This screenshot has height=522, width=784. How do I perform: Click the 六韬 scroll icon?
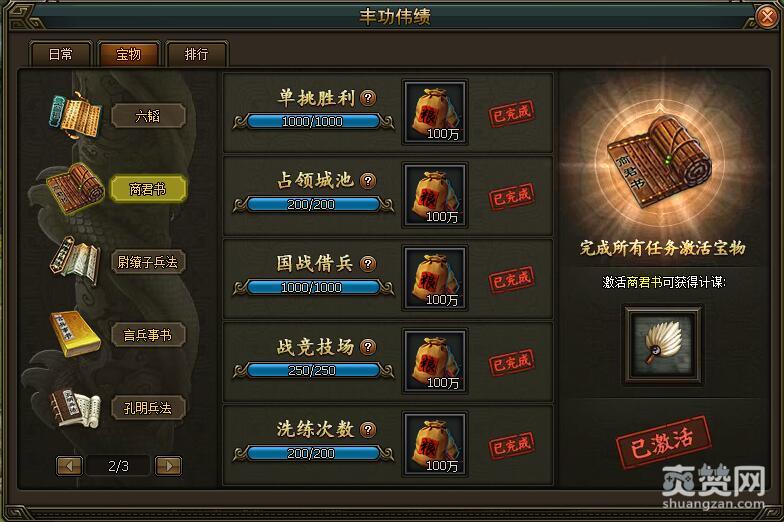(x=76, y=114)
